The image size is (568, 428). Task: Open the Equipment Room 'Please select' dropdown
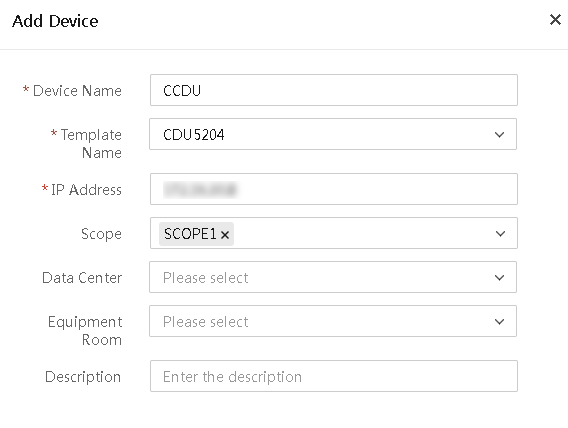[x=333, y=321]
